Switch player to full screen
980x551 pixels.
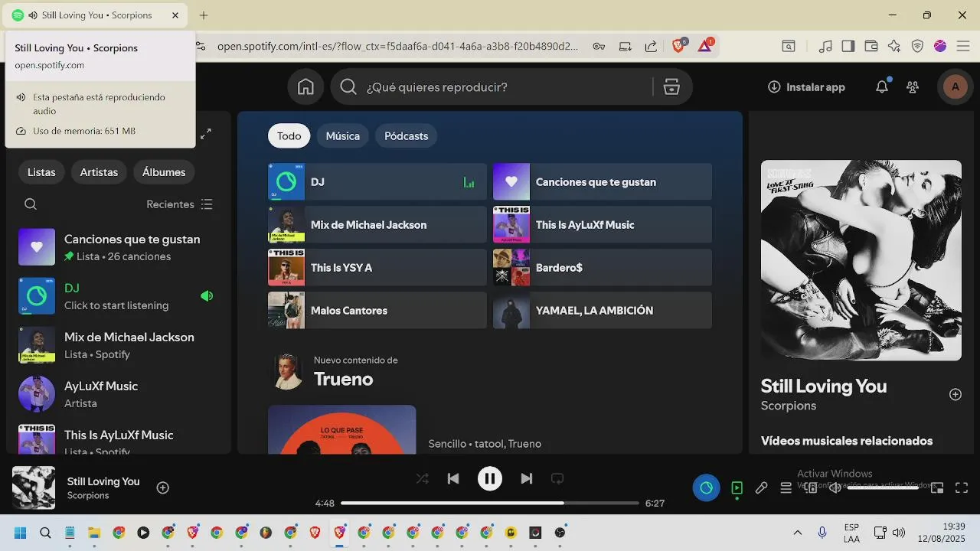point(962,487)
